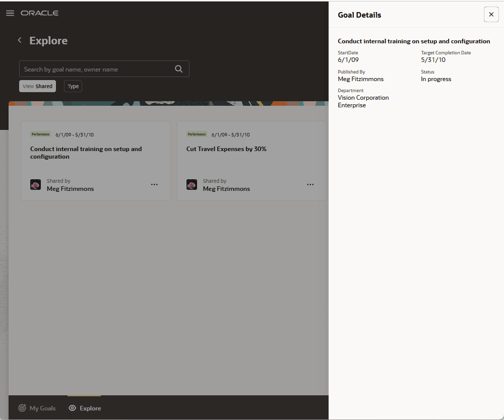Close the Goal Details panel

click(x=491, y=15)
